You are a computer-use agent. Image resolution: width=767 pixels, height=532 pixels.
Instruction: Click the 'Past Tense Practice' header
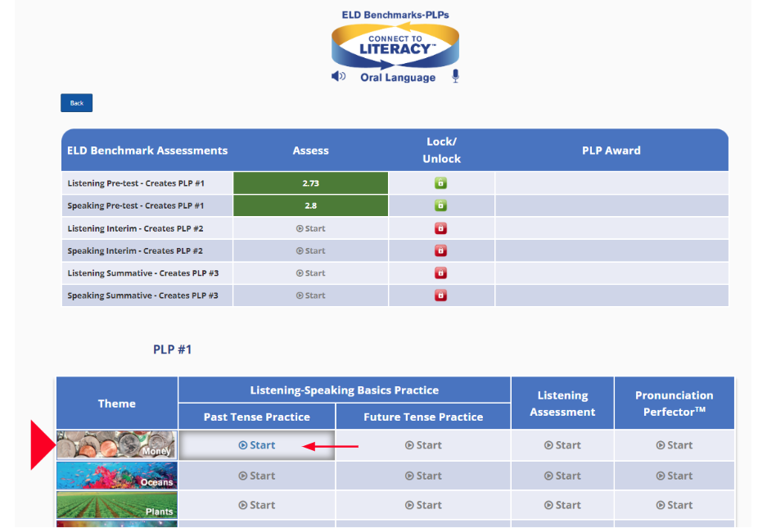coord(257,417)
